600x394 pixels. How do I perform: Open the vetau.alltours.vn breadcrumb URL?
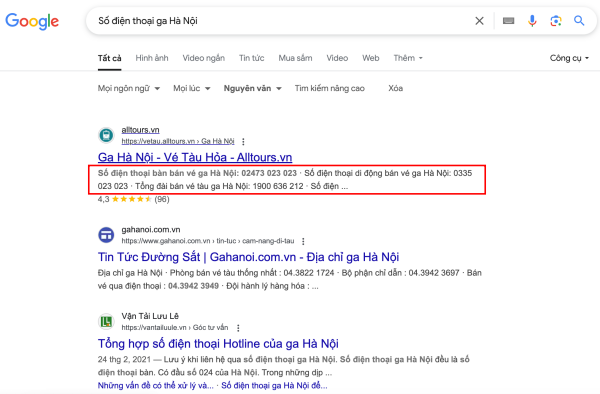178,141
